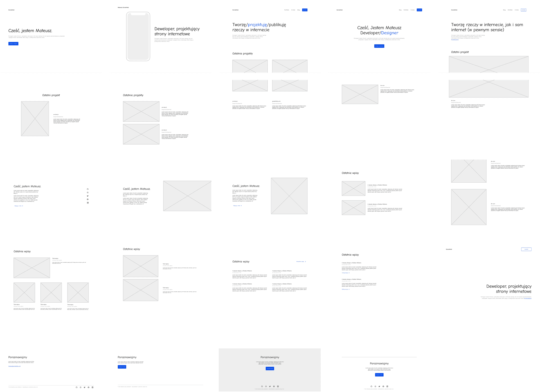Open Portfolio in fourth mockup's navigation
Image resolution: width=540 pixels, height=392 pixels.
[406, 10]
